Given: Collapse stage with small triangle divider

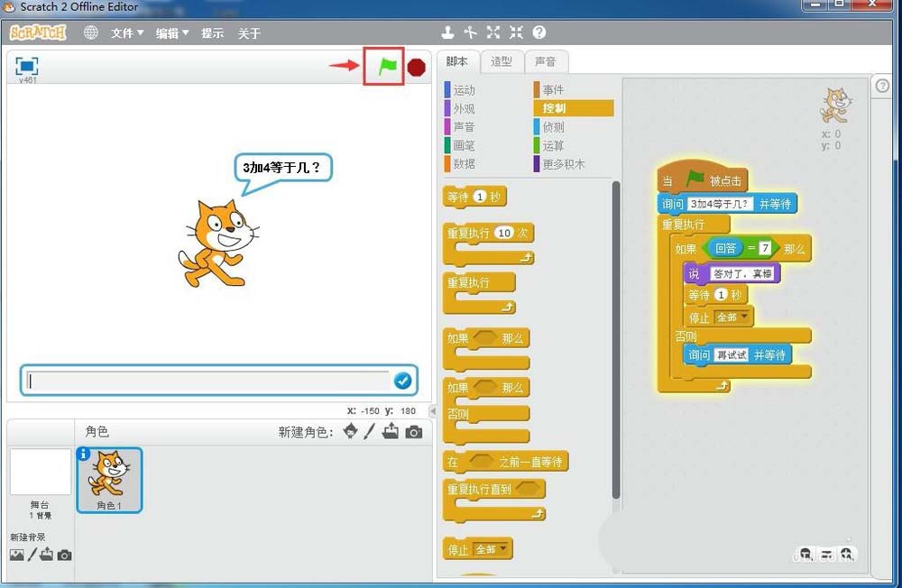Looking at the screenshot, I should [x=433, y=411].
